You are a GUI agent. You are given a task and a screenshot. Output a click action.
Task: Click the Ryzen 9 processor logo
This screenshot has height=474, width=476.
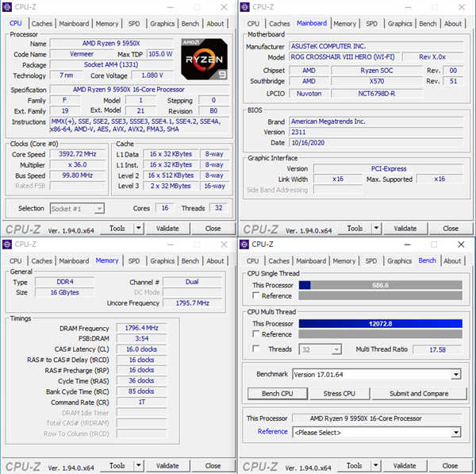tap(204, 60)
